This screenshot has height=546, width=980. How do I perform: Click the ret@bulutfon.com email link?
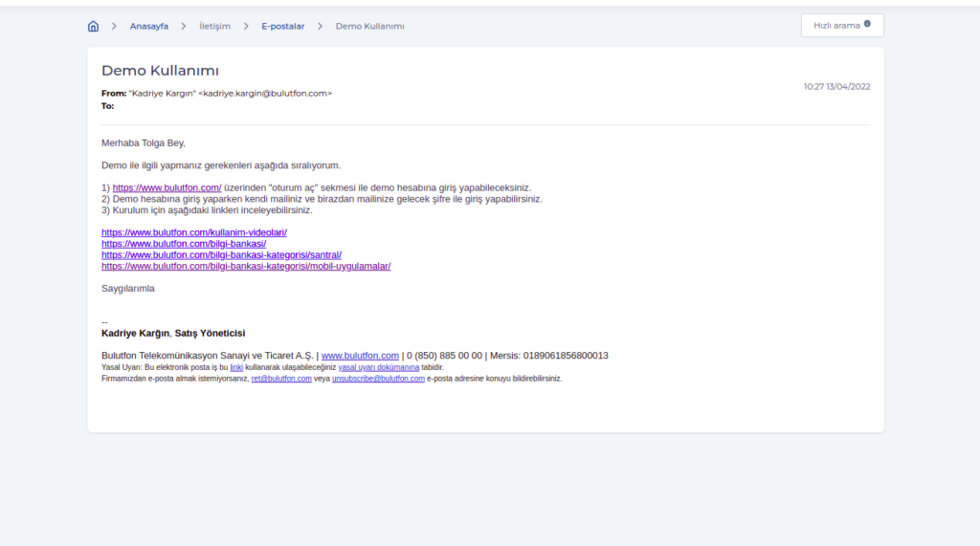[x=281, y=379]
